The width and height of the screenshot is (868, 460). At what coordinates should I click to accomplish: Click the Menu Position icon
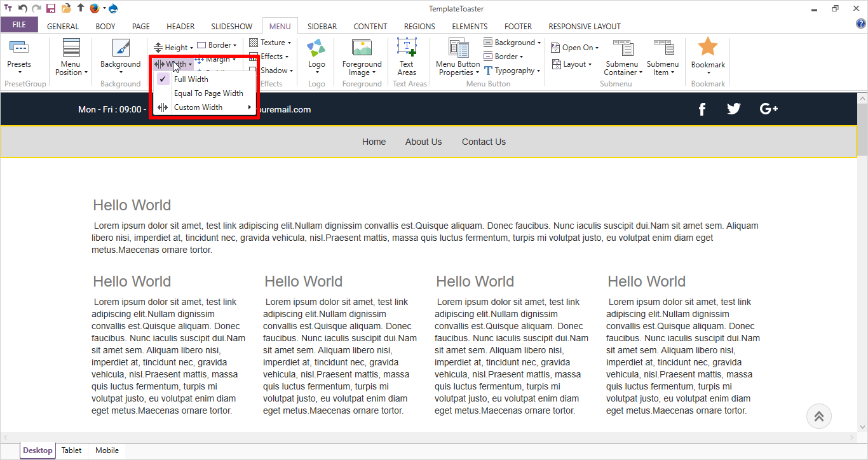coord(71,48)
